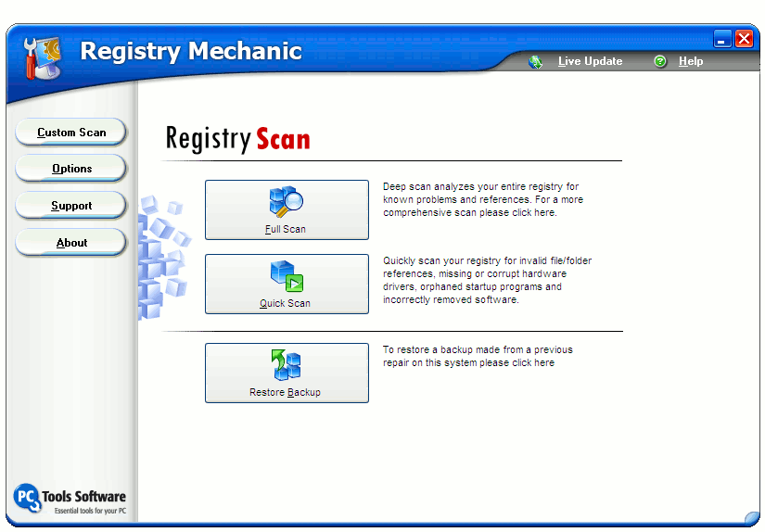Click 'Essential tools for your PC' tagline

tap(90, 511)
